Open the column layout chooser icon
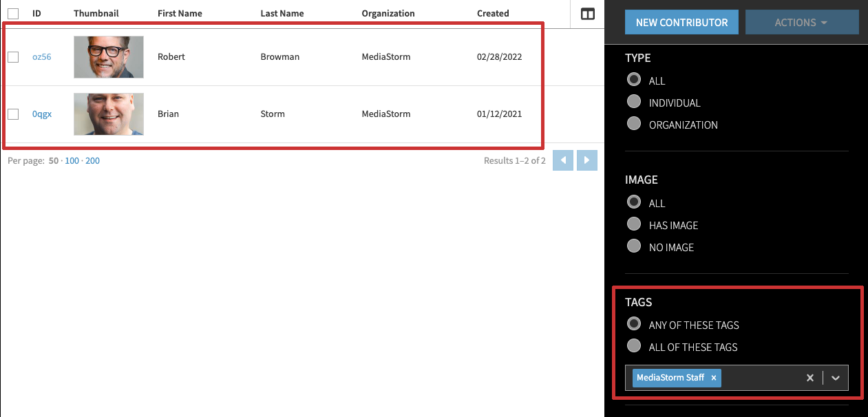 tap(587, 14)
